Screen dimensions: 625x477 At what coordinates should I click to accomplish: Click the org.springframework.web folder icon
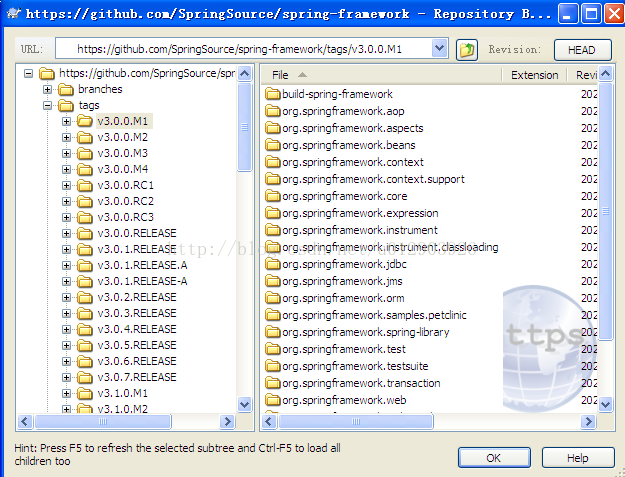point(273,400)
